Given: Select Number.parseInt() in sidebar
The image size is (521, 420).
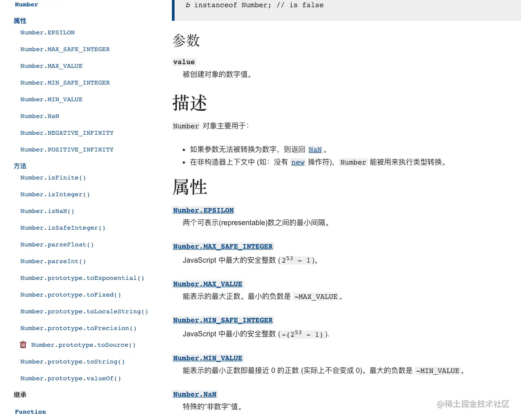Looking at the screenshot, I should (53, 261).
